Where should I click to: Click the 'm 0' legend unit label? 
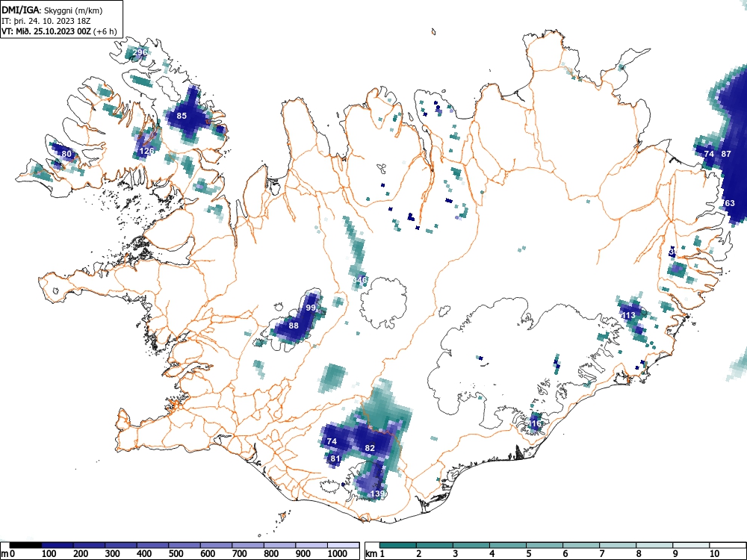tap(7, 554)
